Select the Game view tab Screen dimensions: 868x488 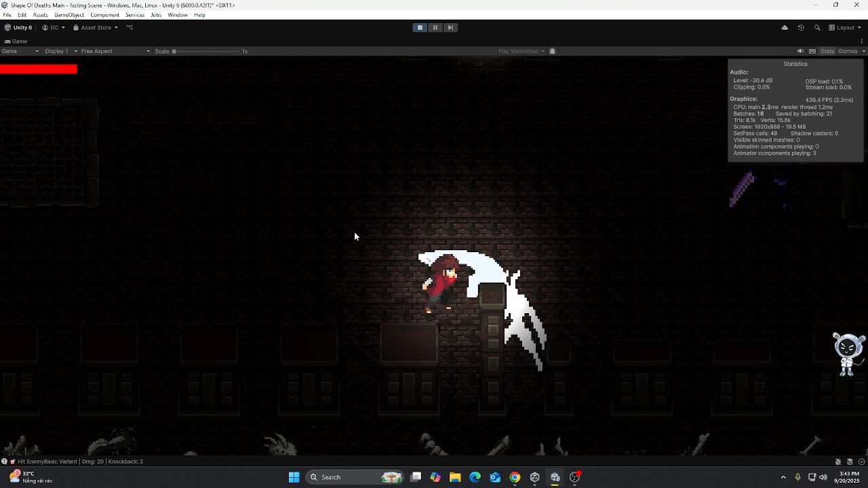16,41
